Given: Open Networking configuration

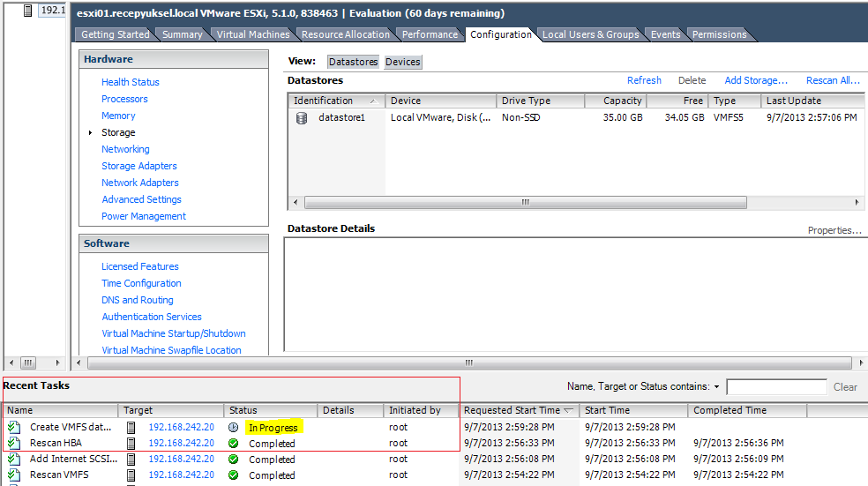Looking at the screenshot, I should 125,149.
